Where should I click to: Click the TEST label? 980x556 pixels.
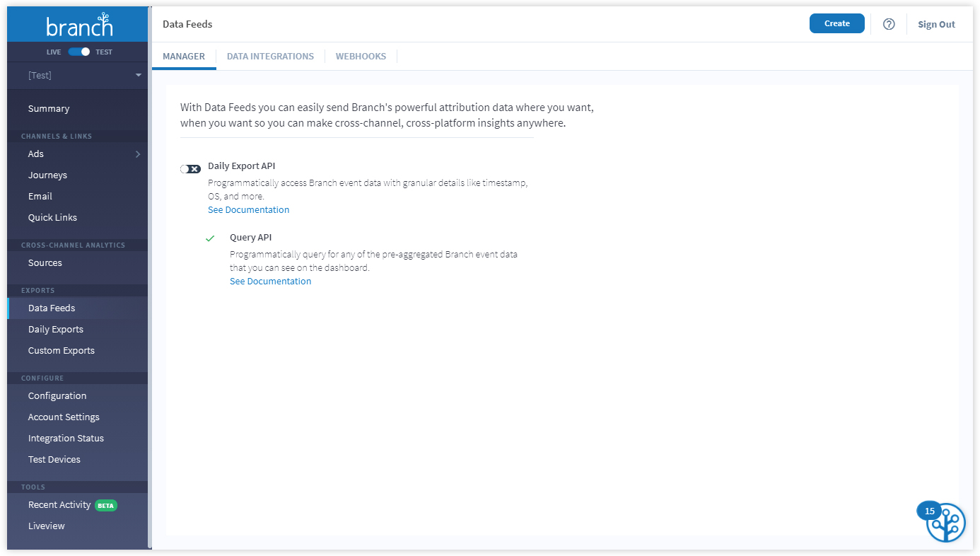104,52
